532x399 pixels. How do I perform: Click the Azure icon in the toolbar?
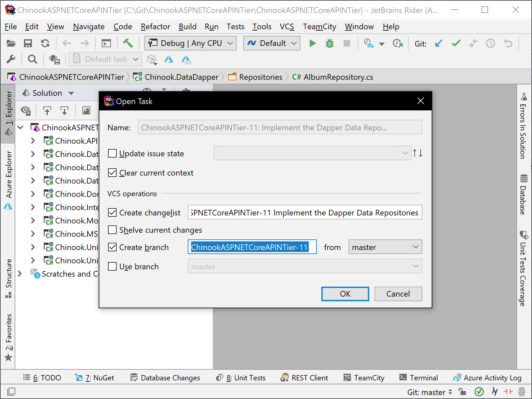(x=169, y=59)
